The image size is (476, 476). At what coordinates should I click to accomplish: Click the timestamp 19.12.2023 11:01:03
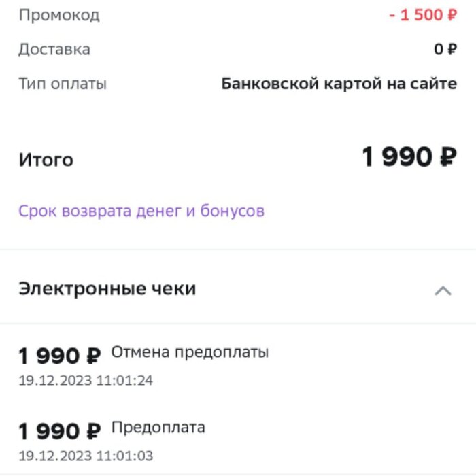86,456
